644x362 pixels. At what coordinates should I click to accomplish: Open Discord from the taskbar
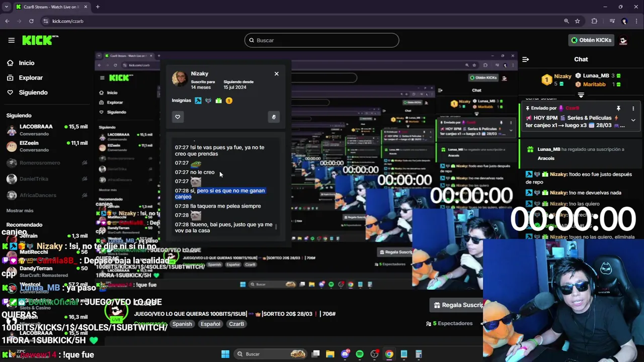[x=345, y=354]
